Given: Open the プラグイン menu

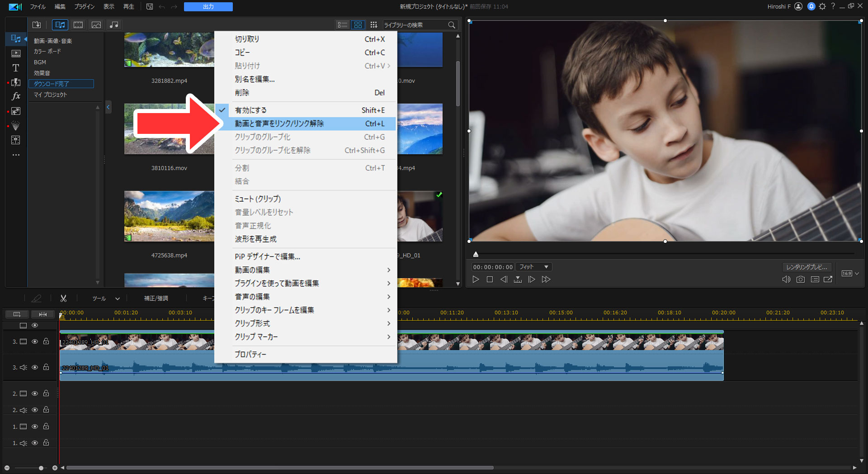Looking at the screenshot, I should point(85,7).
